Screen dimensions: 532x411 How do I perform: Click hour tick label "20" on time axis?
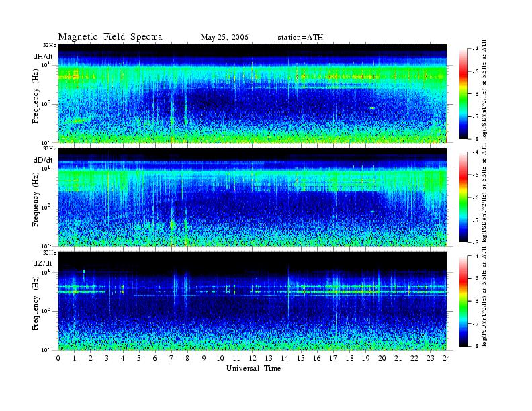pos(382,358)
